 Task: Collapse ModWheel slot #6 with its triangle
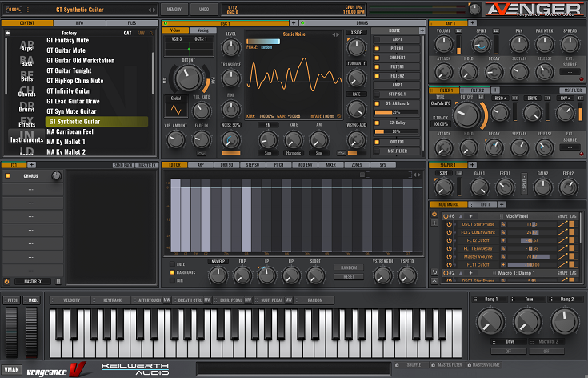pyautogui.click(x=461, y=216)
